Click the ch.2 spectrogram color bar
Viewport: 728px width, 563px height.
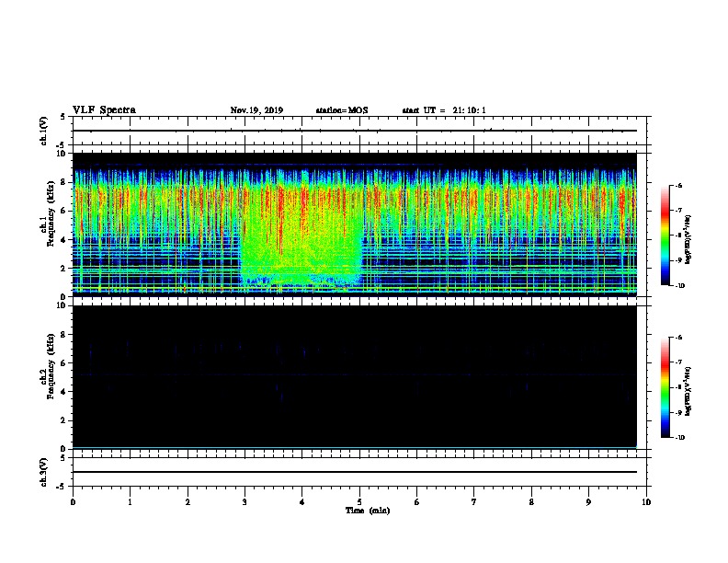[x=665, y=387]
